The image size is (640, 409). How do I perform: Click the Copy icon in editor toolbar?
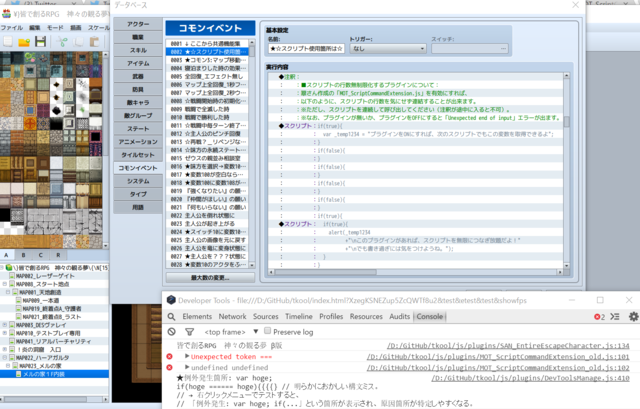pos(78,42)
